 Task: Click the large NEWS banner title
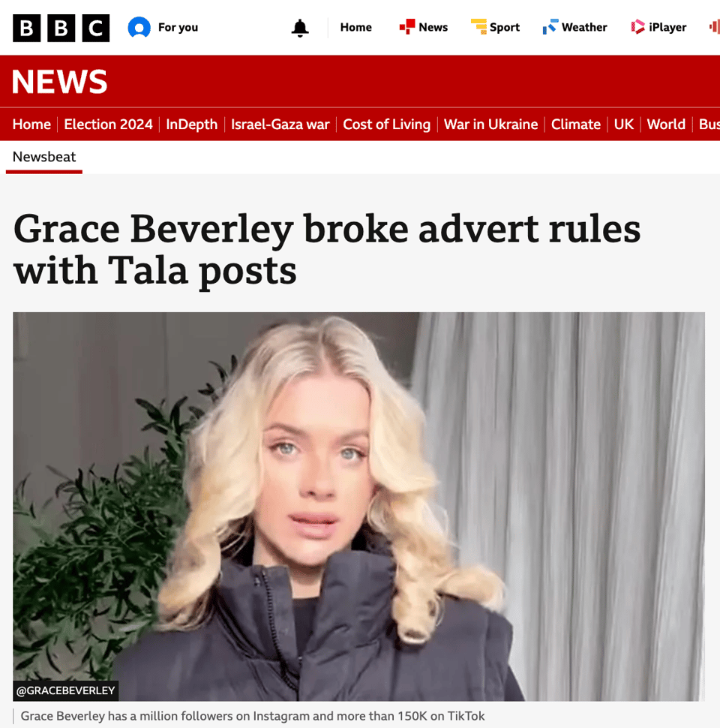[x=59, y=82]
